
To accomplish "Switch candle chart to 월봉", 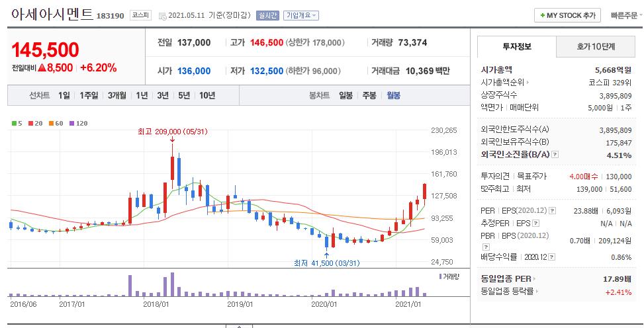I will (393, 95).
